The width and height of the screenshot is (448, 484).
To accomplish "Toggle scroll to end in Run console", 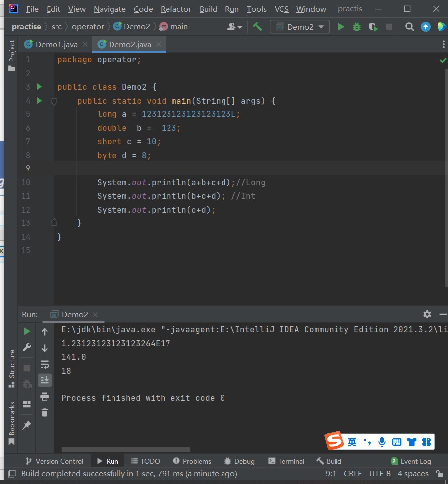I will click(x=45, y=380).
